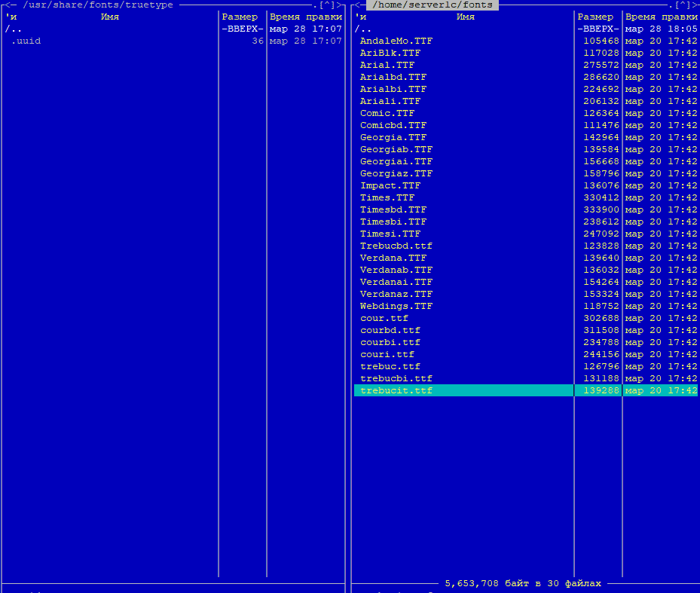This screenshot has height=593, width=700.
Task: Select Timesbi.TTF file
Action: coord(393,222)
